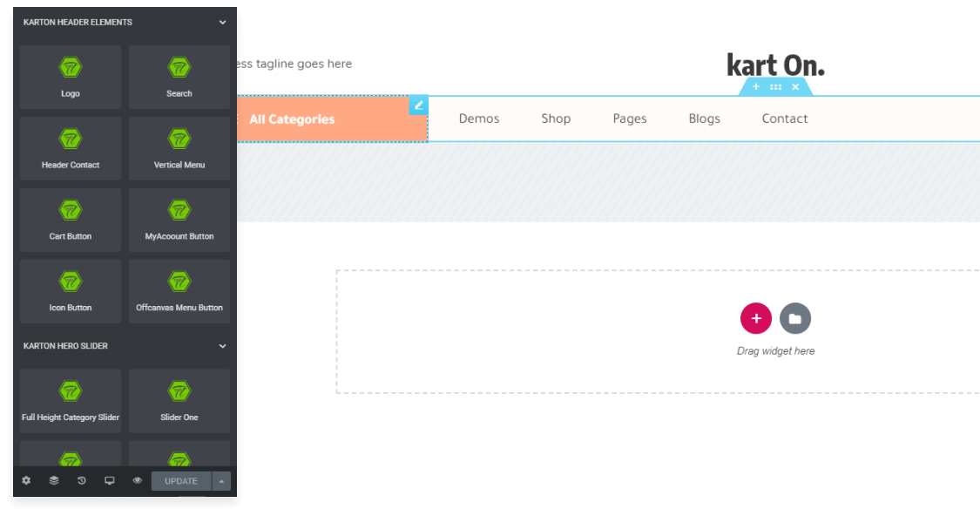This screenshot has width=980, height=516.
Task: Select the Full Height Category Slider widget
Action: click(70, 401)
